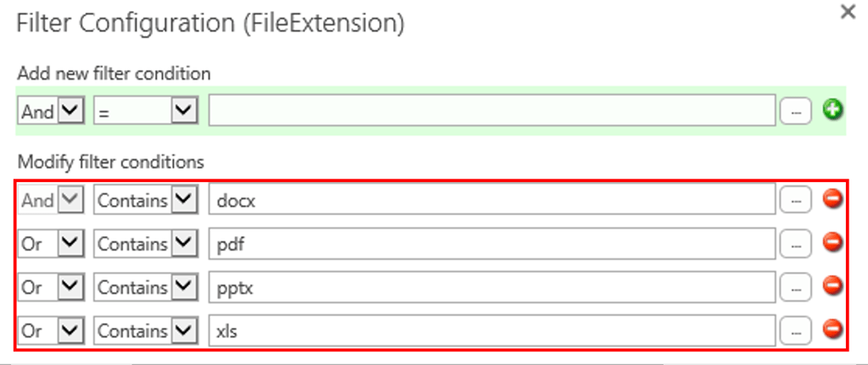This screenshot has height=365, width=868.
Task: Focus the empty new filter value field
Action: coord(492,111)
